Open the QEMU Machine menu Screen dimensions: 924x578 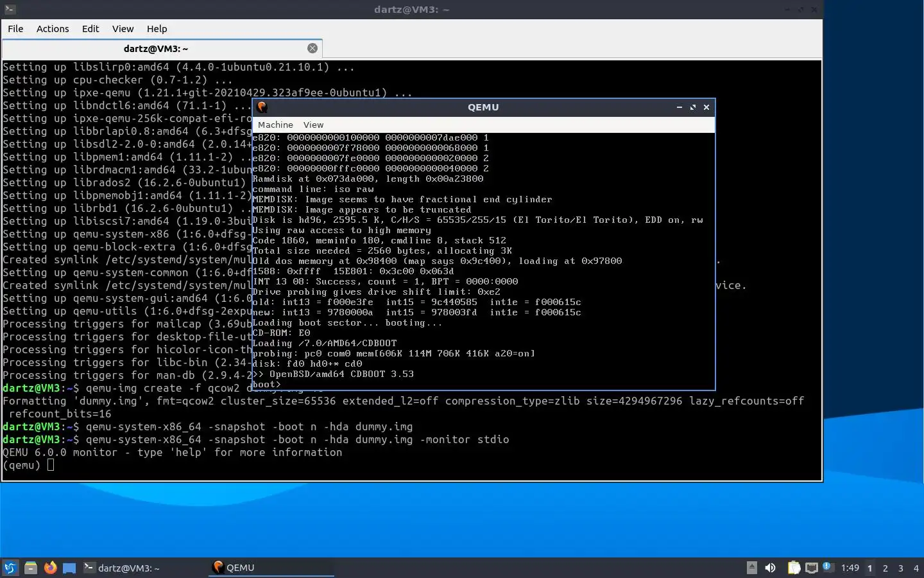pyautogui.click(x=275, y=125)
